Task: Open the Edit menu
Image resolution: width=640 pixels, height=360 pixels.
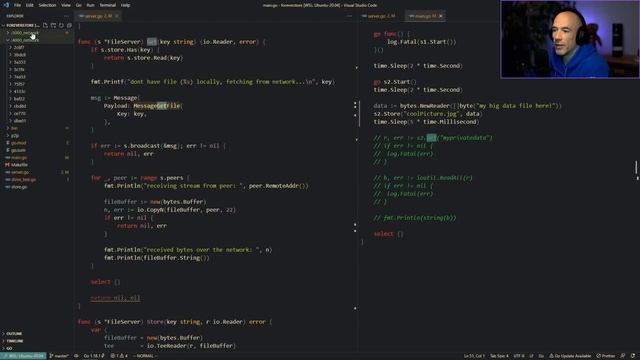Action: tap(30, 5)
